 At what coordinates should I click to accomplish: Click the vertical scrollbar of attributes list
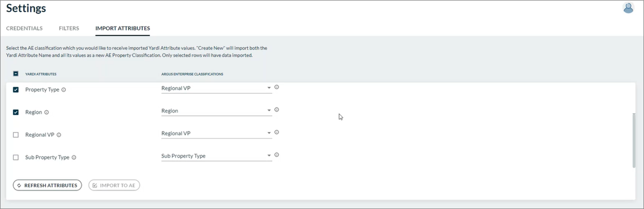[634, 140]
